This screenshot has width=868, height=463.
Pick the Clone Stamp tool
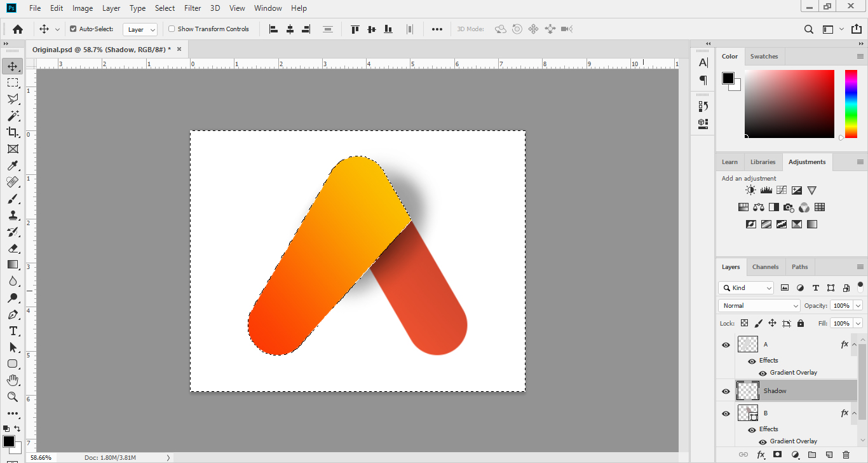[13, 215]
